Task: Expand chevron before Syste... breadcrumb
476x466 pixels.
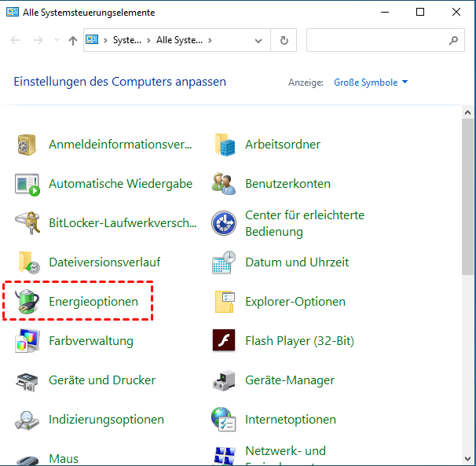Action: (x=105, y=40)
